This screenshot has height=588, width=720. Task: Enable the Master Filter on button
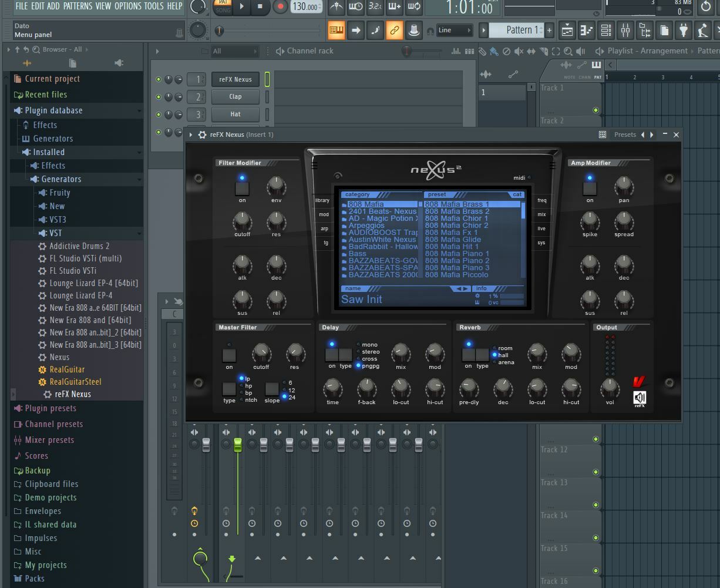point(229,355)
